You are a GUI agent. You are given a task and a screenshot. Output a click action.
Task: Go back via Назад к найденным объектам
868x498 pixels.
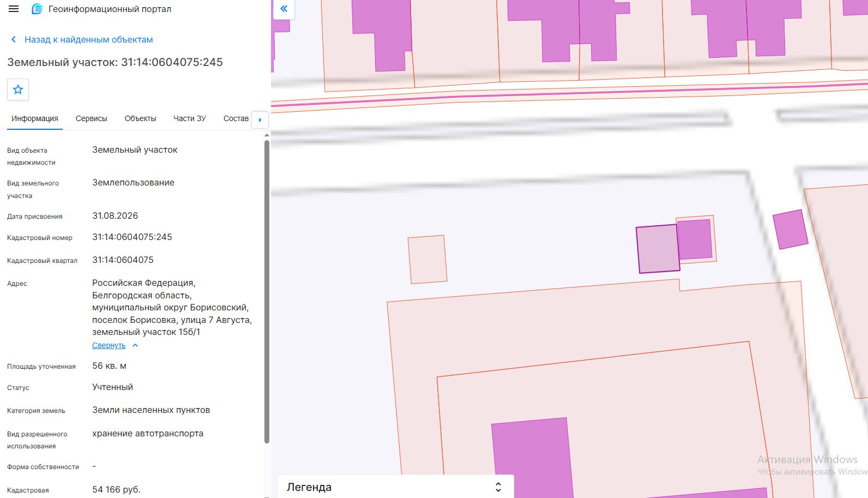[88, 39]
